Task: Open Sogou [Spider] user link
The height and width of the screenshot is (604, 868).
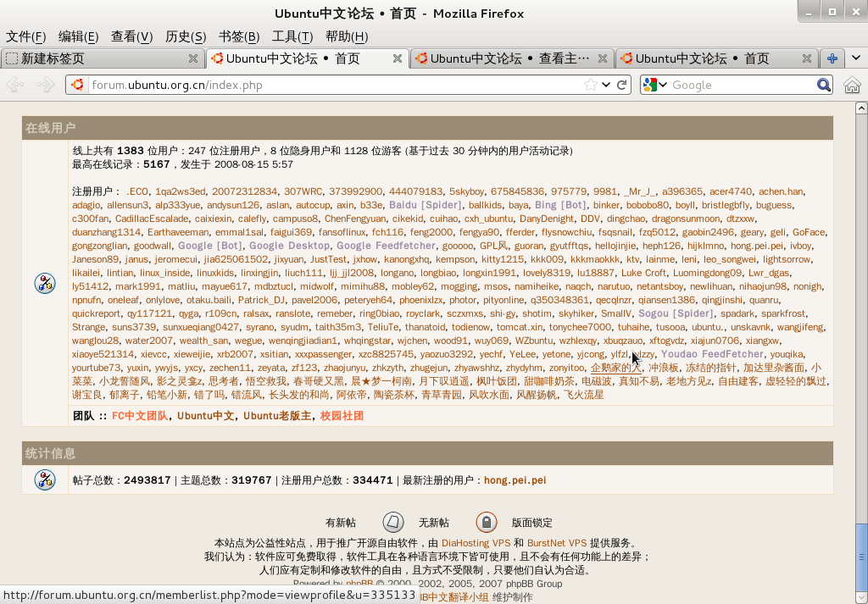Action: coord(676,313)
